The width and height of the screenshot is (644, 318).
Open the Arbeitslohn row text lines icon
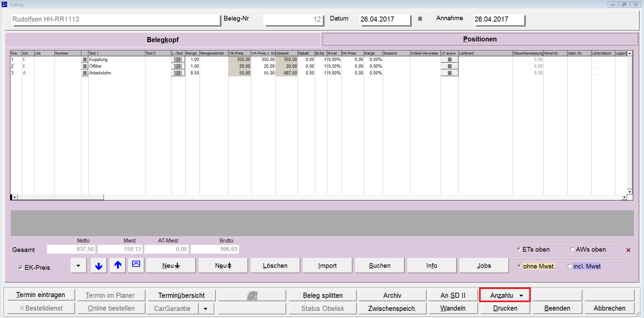click(85, 73)
